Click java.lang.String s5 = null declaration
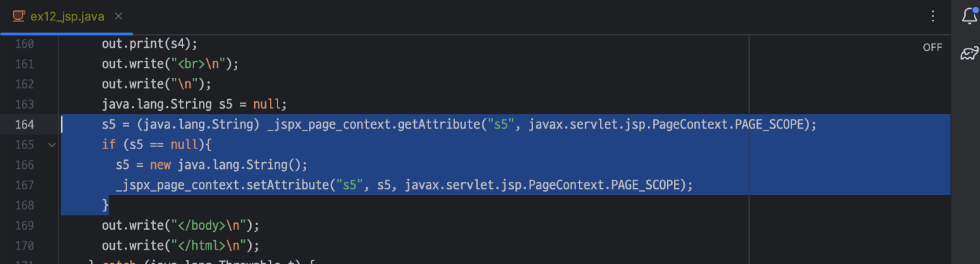 pos(193,105)
